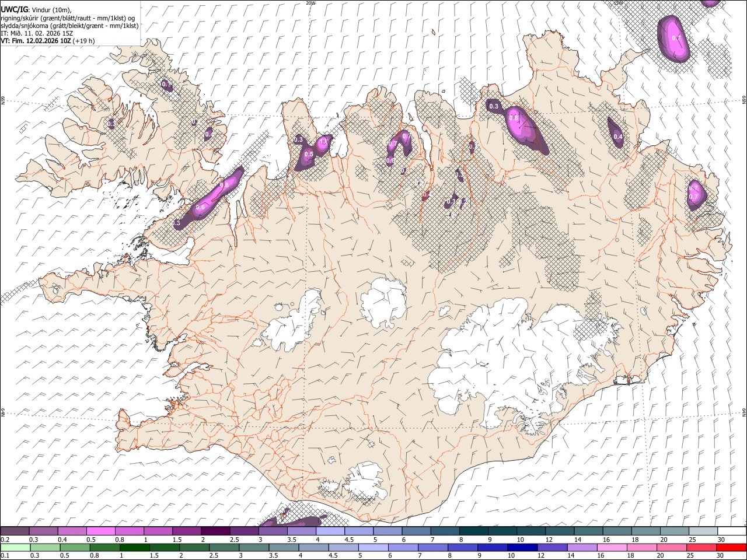Click bottom-row red swatch between 25 and 30

pyautogui.click(x=702, y=547)
